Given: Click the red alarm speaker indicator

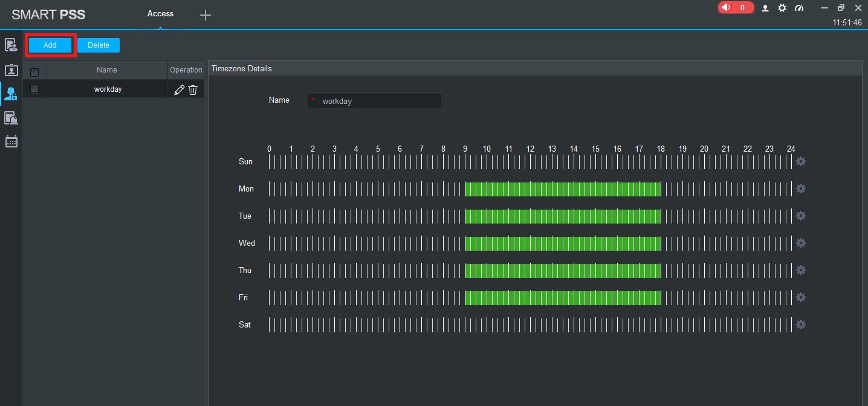Looking at the screenshot, I should pos(736,8).
